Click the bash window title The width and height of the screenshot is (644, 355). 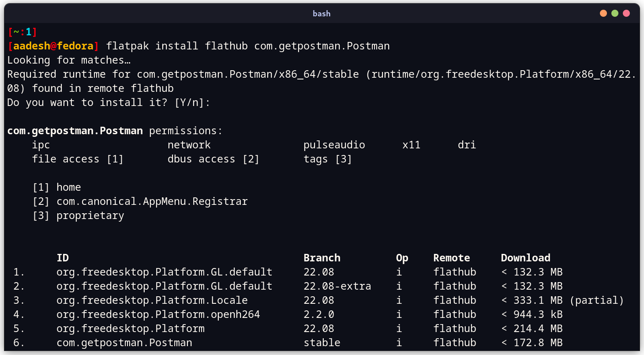pos(322,13)
